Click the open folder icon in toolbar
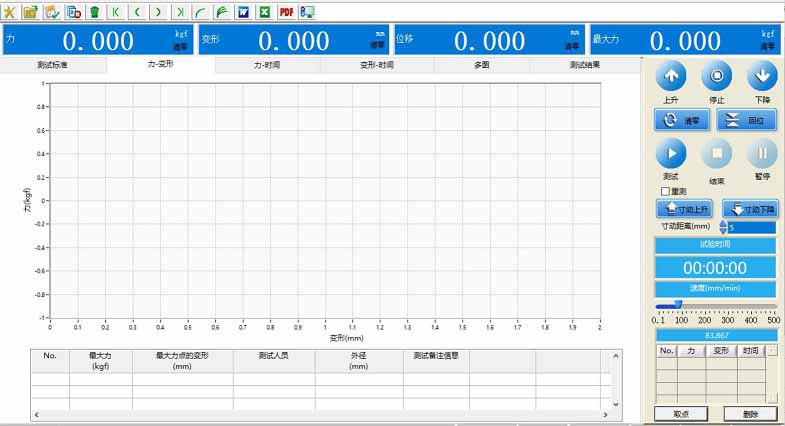Screen dimensions: 785x426 (x=30, y=12)
